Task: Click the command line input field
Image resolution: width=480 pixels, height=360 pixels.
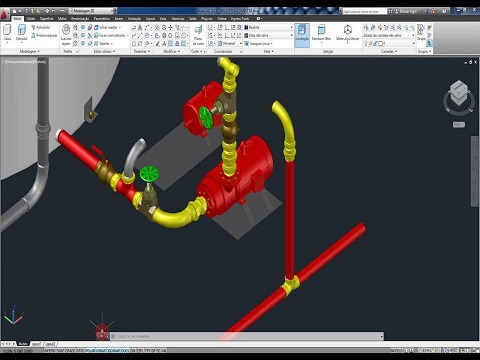Action: 247,336
